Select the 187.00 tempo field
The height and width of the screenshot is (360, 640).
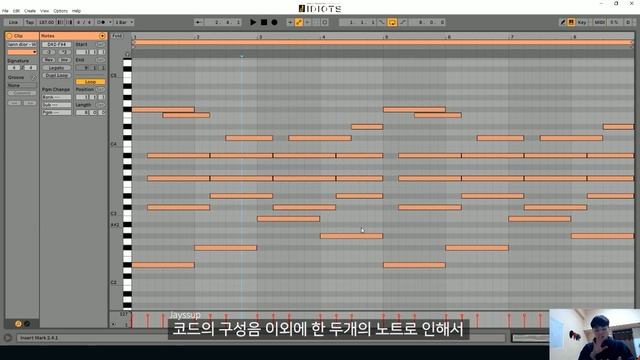point(46,22)
